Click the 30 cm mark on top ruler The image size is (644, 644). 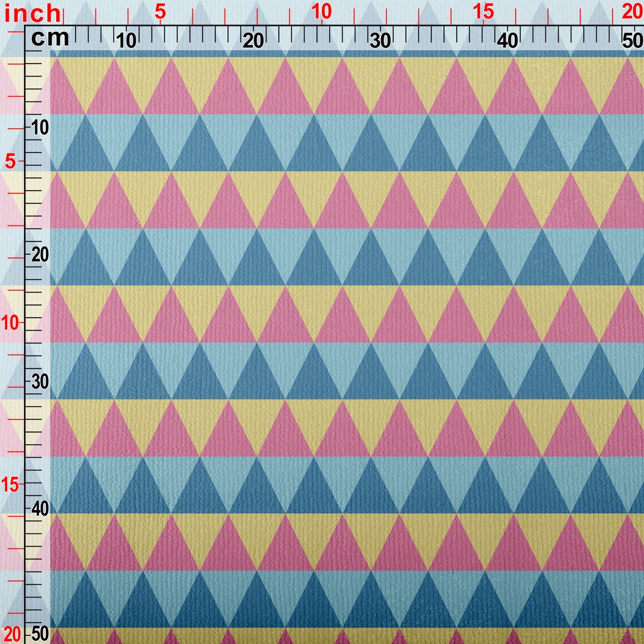(x=380, y=41)
